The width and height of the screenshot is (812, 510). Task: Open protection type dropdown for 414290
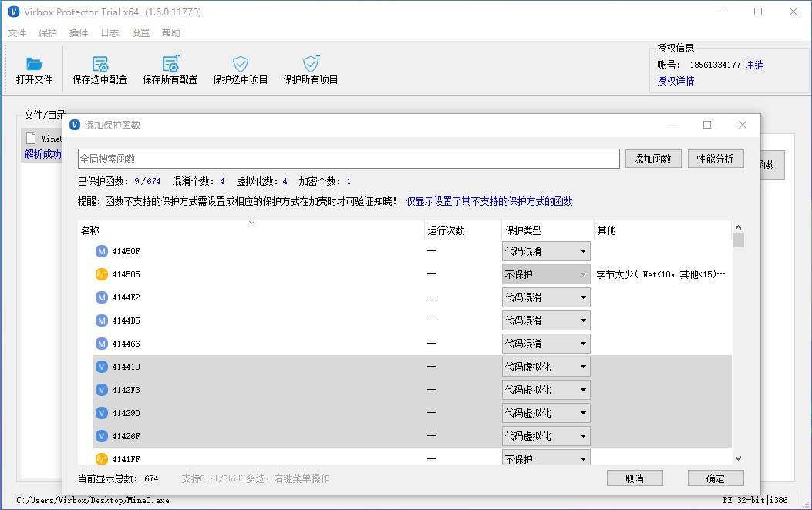click(546, 413)
